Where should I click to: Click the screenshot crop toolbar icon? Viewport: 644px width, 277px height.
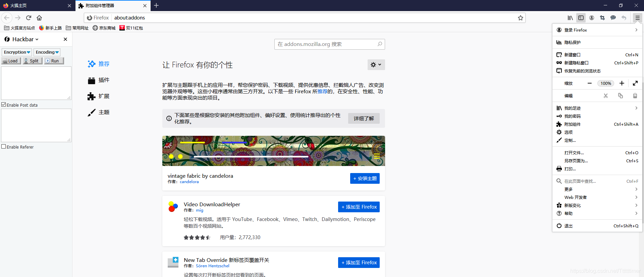tap(602, 18)
